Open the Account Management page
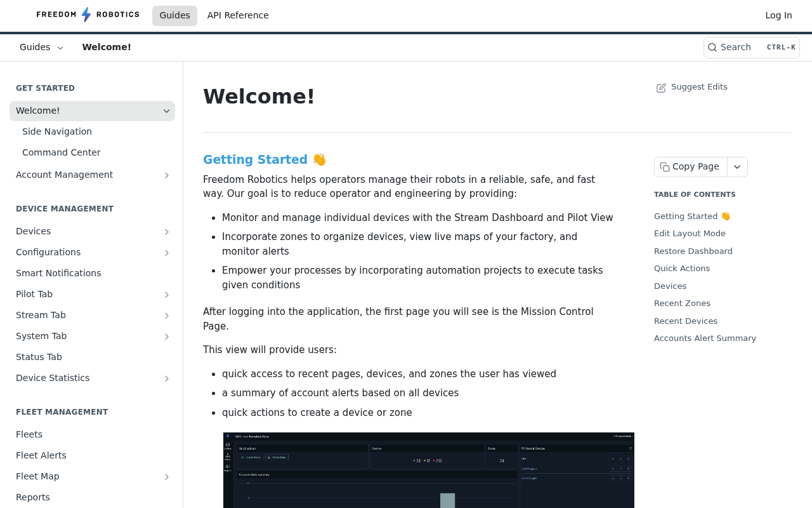 click(64, 175)
